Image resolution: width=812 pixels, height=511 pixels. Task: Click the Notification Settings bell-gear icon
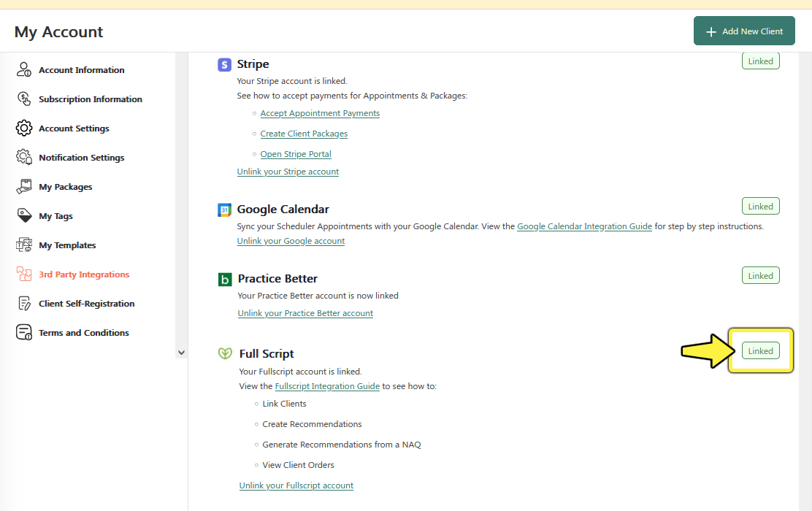[24, 157]
